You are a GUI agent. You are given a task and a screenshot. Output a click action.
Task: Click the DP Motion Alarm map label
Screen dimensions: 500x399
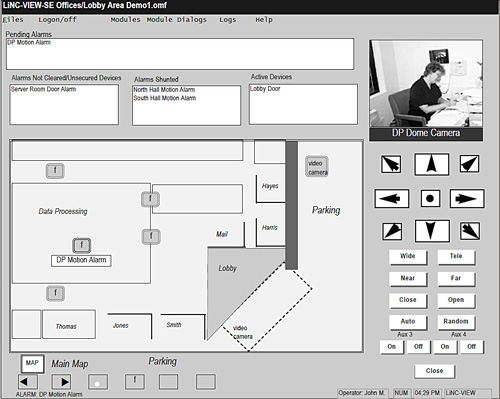(x=81, y=260)
